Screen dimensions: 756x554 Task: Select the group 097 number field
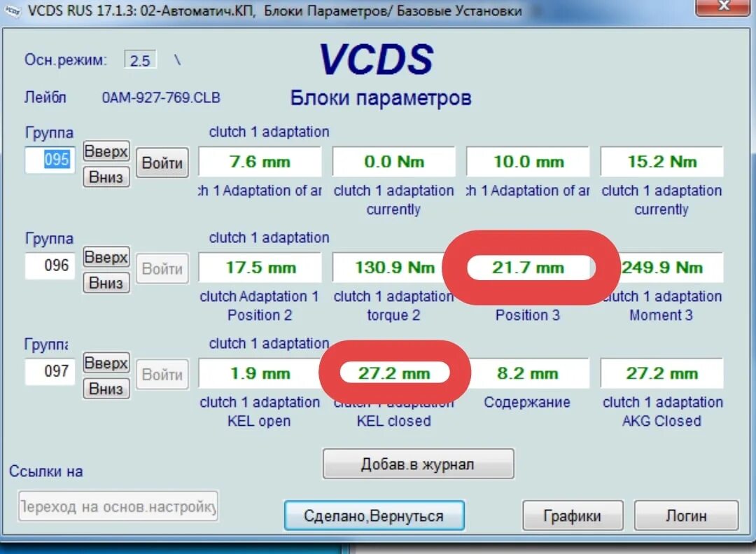pos(50,372)
